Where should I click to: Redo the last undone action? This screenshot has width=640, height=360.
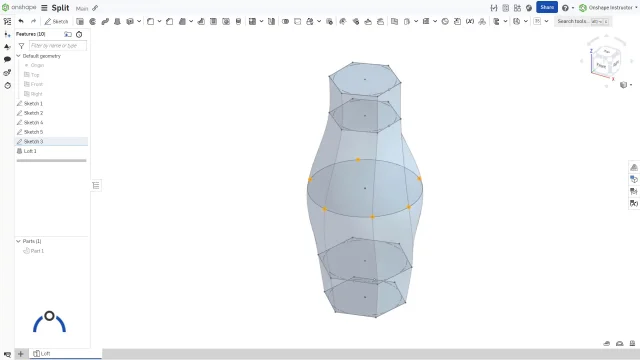33,21
